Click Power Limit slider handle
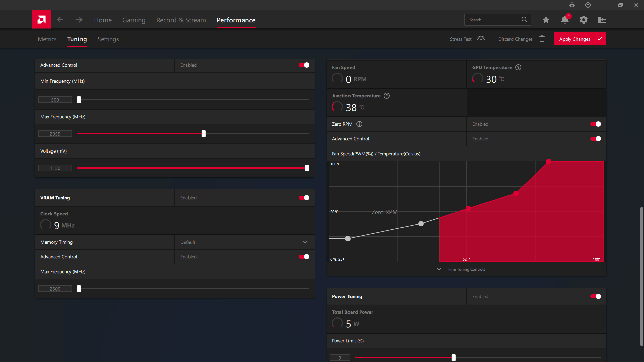The image size is (644, 362). coord(453,358)
